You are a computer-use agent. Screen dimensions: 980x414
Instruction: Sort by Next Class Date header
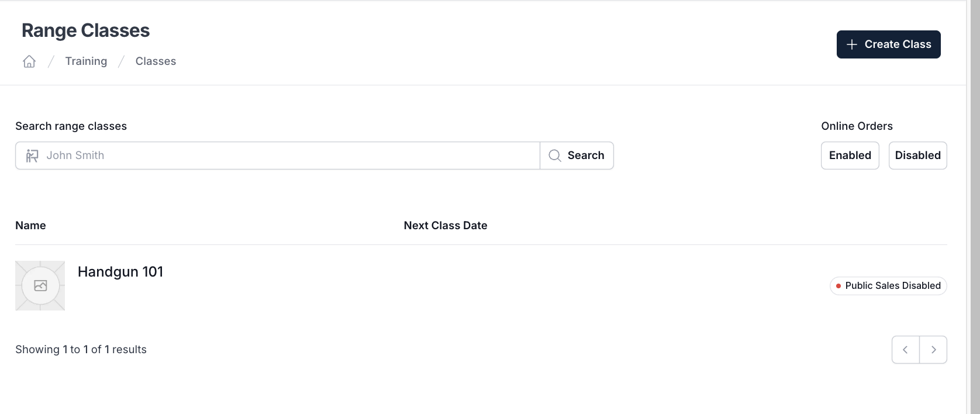pos(446,226)
